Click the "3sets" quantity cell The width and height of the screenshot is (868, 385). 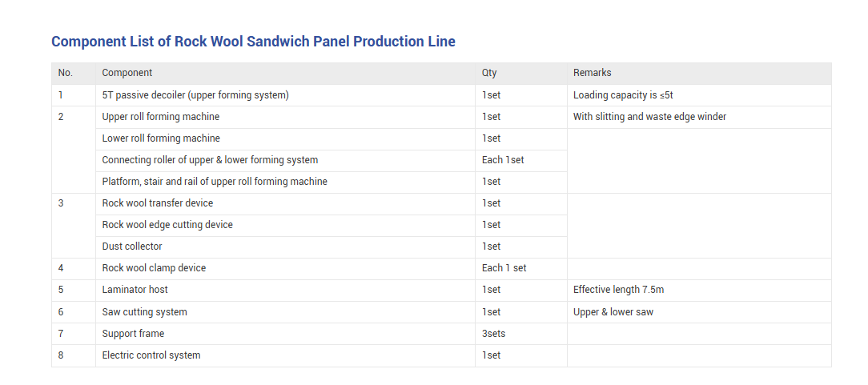tap(493, 334)
